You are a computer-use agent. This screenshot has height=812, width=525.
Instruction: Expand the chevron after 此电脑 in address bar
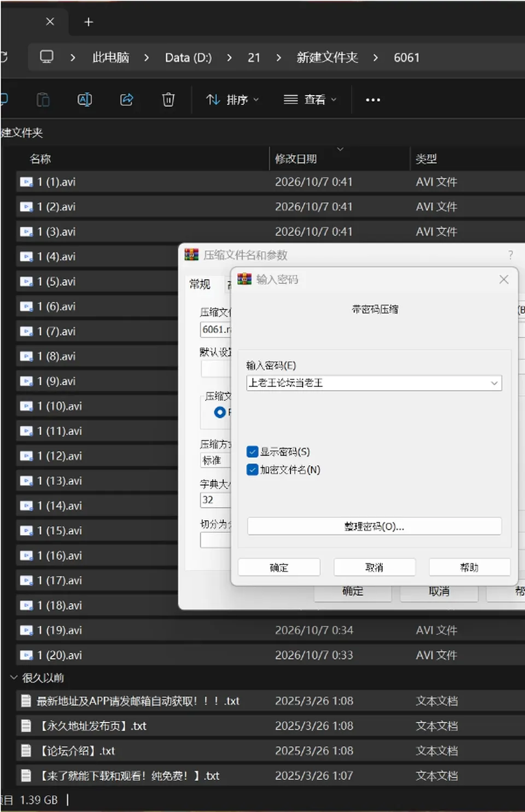pyautogui.click(x=146, y=57)
